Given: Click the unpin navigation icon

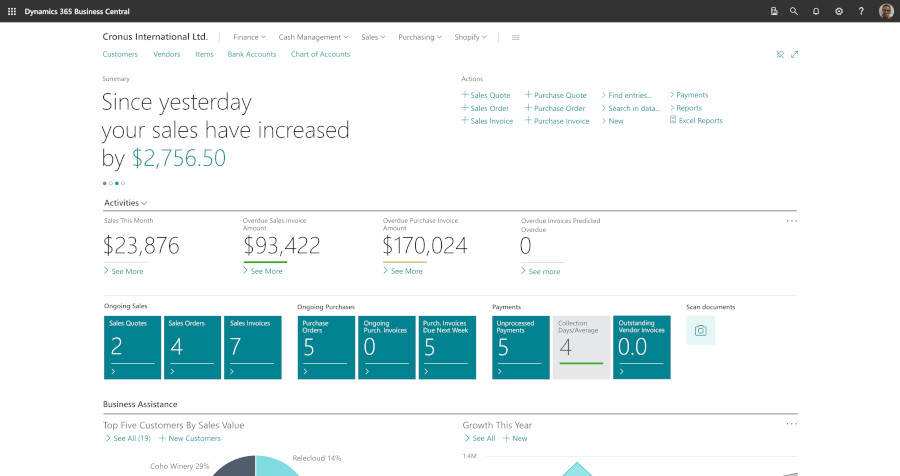Looking at the screenshot, I should [780, 54].
